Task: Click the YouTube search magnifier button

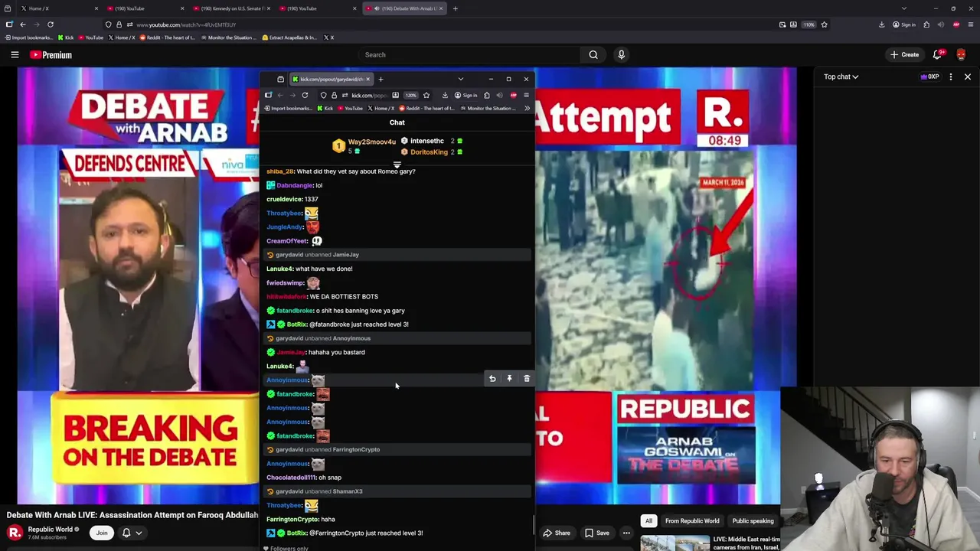Action: 593,54
